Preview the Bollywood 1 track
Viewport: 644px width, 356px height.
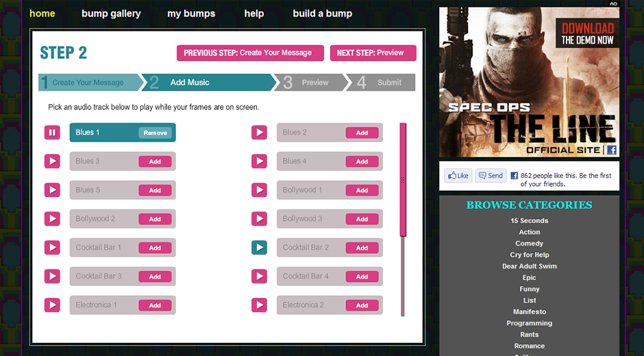[x=259, y=190]
